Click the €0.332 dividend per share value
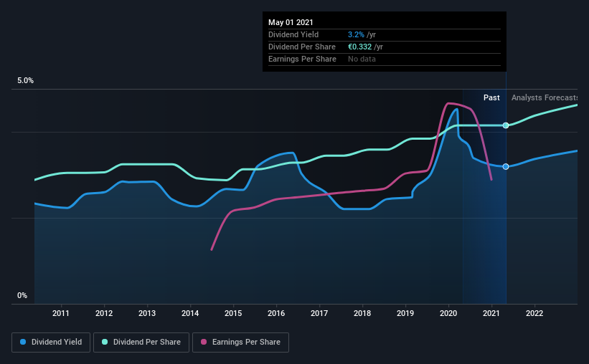This screenshot has height=364, width=589. (x=359, y=47)
